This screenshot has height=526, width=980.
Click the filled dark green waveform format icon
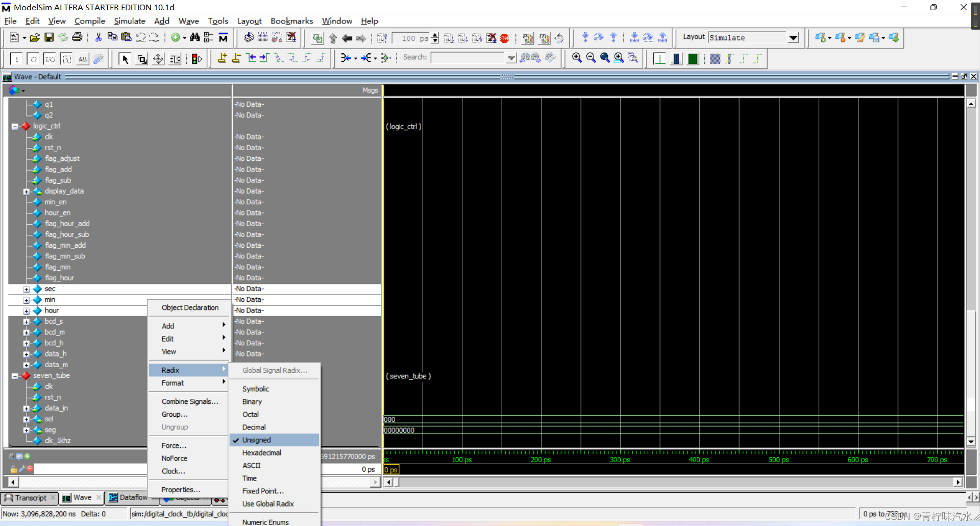pos(693,59)
